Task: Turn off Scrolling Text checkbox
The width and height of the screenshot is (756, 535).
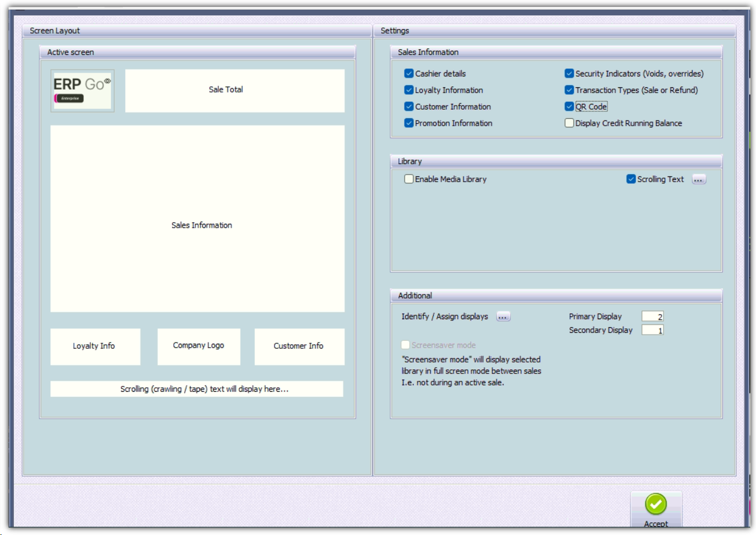Action: coord(631,179)
